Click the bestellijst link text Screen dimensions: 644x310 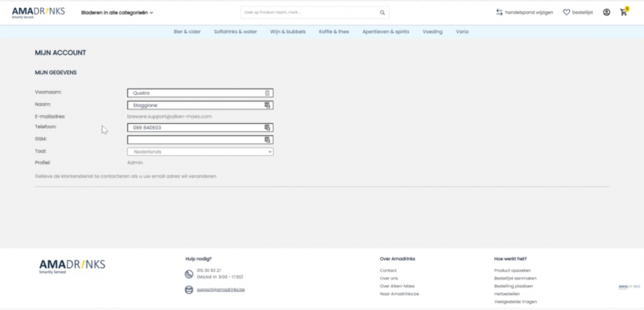pyautogui.click(x=582, y=13)
